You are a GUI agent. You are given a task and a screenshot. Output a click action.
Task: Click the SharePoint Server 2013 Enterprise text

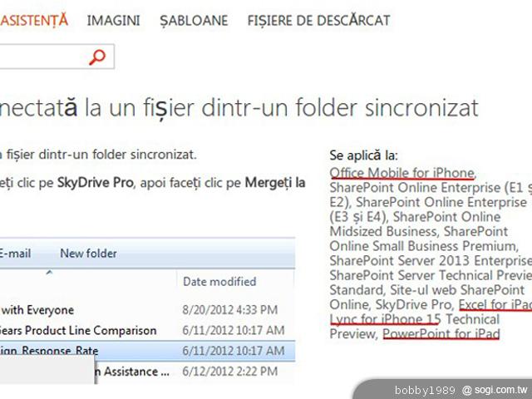431,260
